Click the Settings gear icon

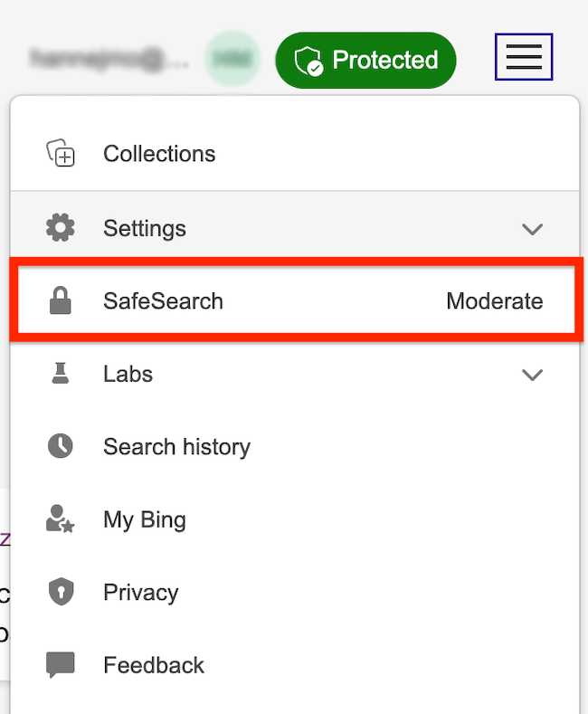(60, 227)
